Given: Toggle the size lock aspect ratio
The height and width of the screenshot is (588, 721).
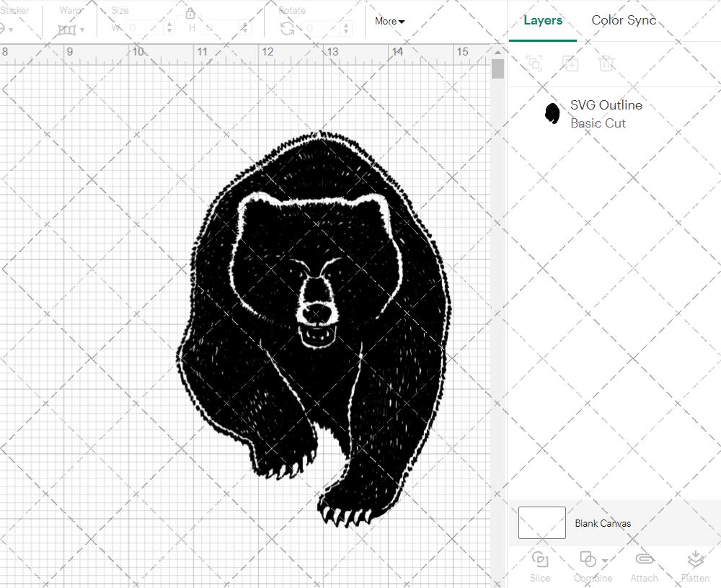Looking at the screenshot, I should [190, 13].
